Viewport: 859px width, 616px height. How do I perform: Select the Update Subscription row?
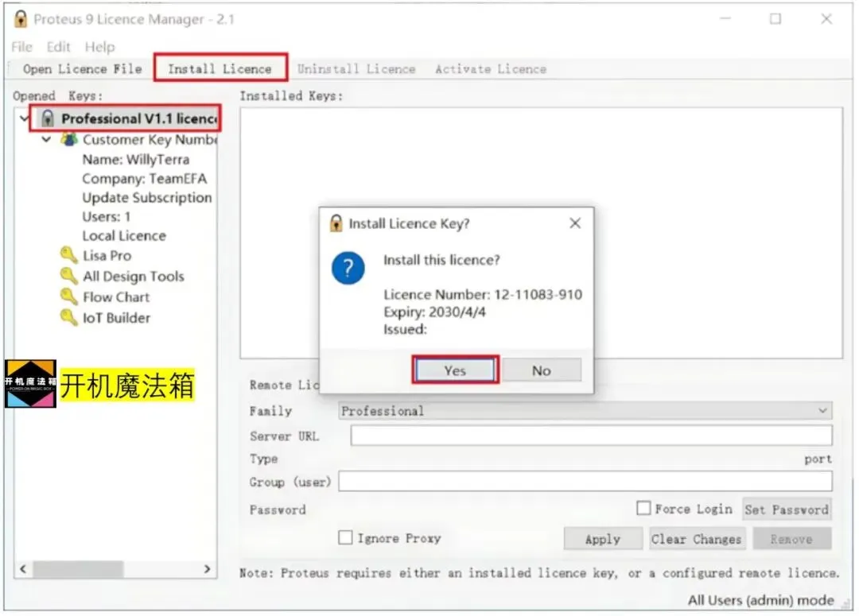click(147, 198)
